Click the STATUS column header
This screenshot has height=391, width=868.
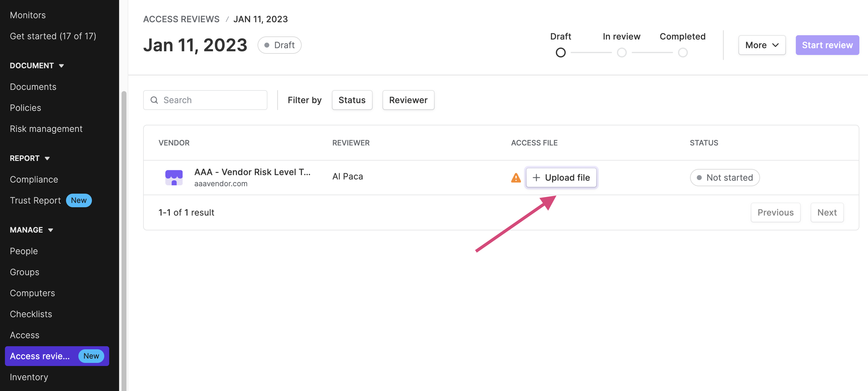(x=704, y=143)
